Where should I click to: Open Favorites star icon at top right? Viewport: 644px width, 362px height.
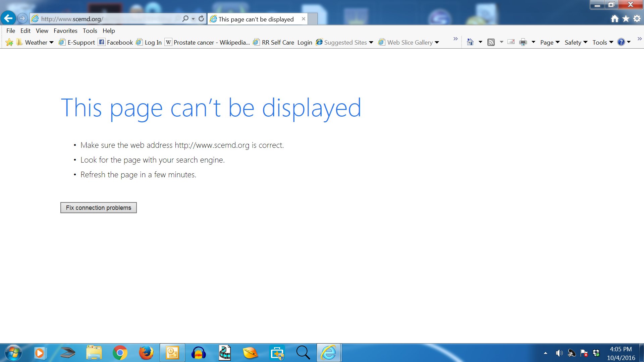click(x=626, y=19)
